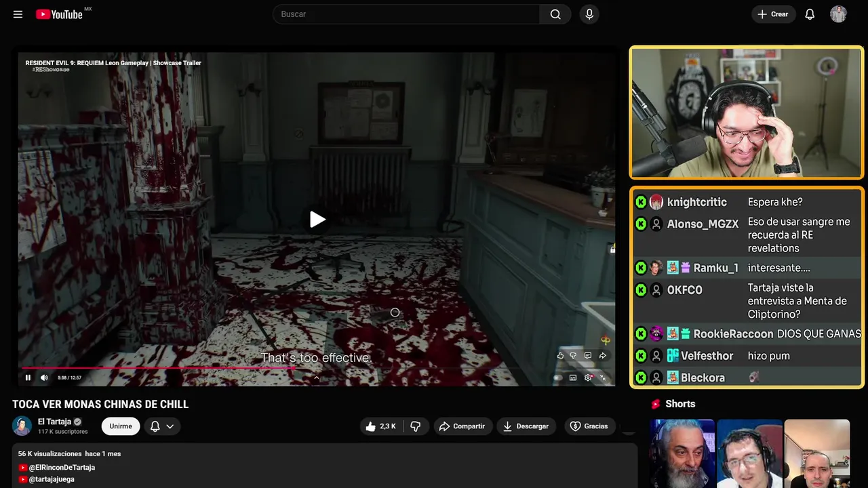Exit fullscreen with the shrink icon
The height and width of the screenshot is (488, 868).
pos(603,378)
